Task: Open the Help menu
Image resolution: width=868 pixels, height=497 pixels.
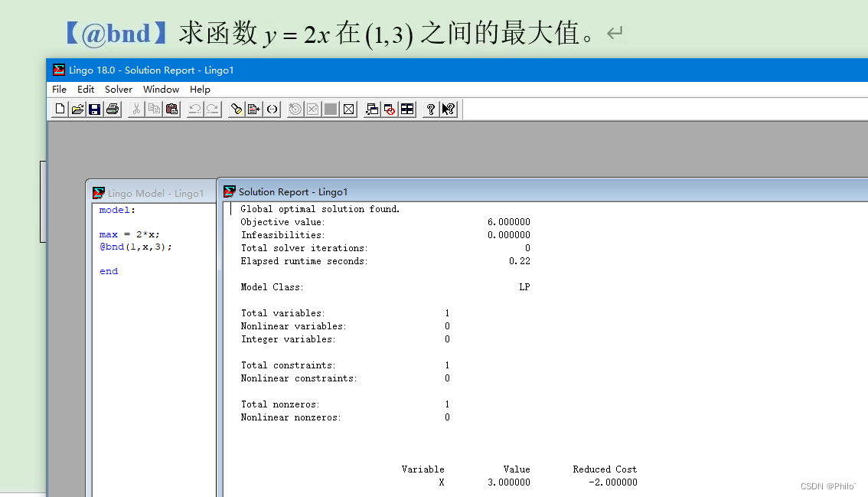Action: coord(200,89)
